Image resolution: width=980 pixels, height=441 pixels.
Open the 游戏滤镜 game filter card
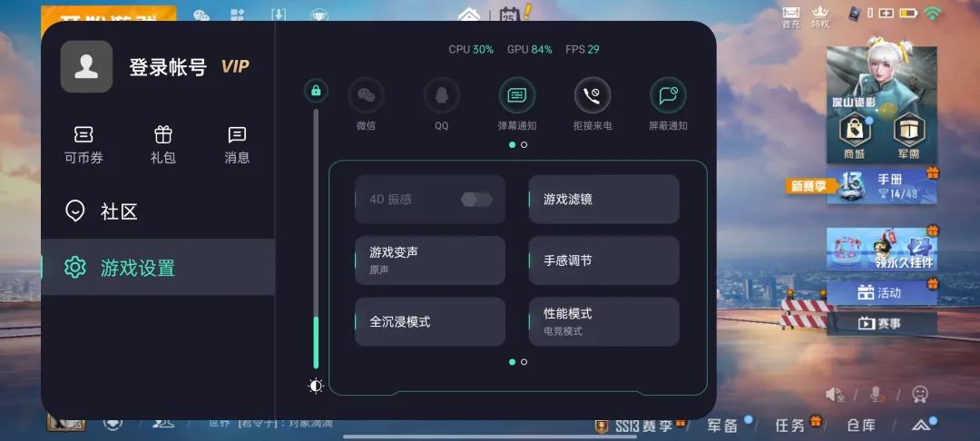pyautogui.click(x=603, y=200)
